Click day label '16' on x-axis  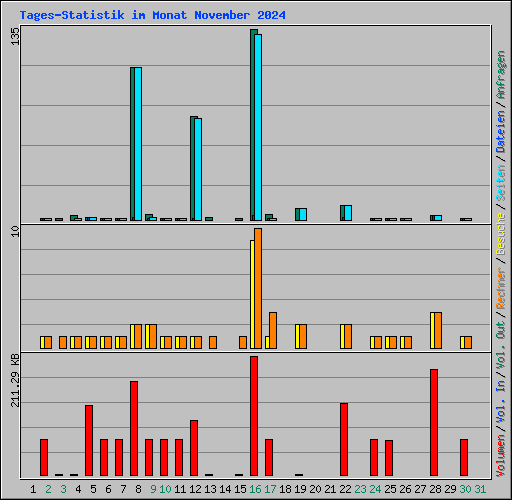(x=255, y=489)
